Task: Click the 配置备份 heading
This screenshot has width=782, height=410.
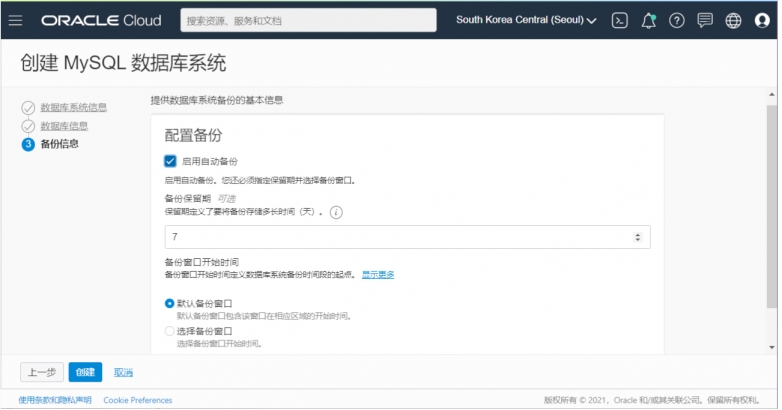Action: [x=194, y=135]
